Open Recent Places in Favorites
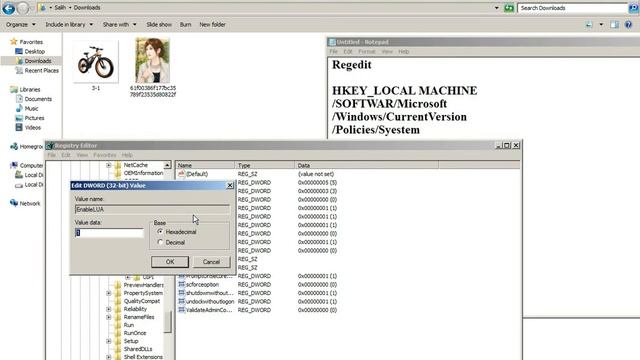This screenshot has height=360, width=640. (x=42, y=70)
